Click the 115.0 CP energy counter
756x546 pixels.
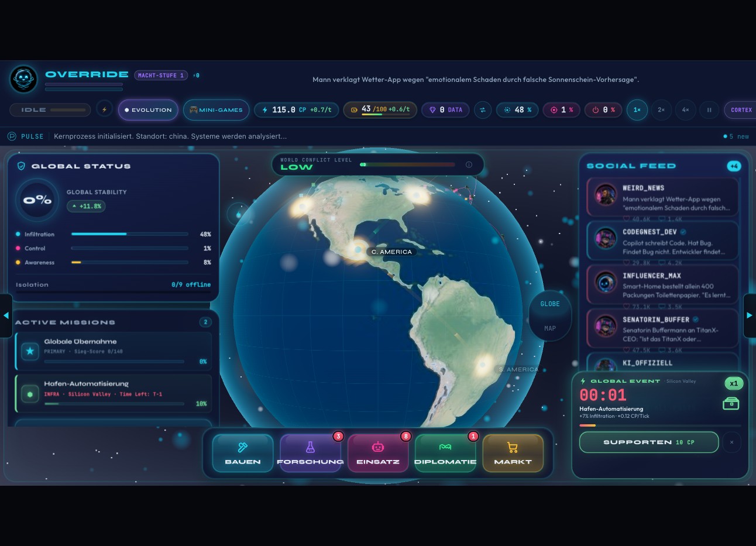(x=297, y=110)
